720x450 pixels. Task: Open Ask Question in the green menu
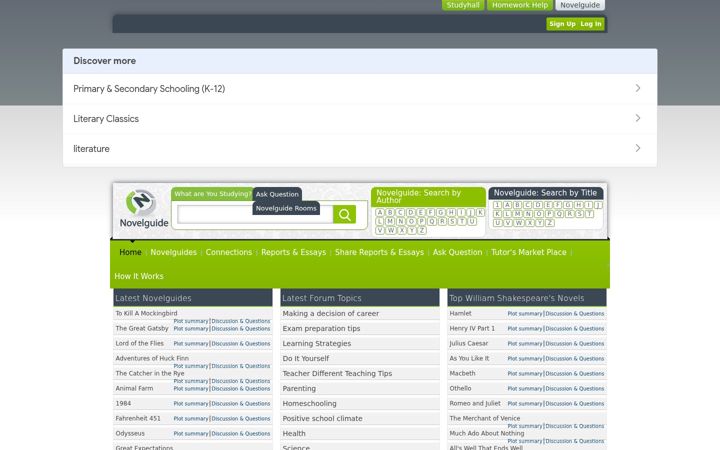[457, 252]
